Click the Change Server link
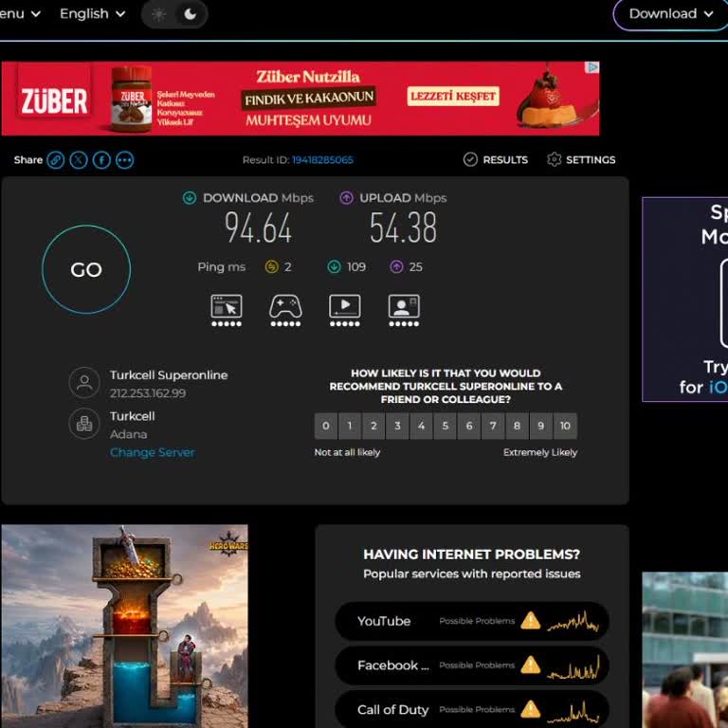 (153, 452)
